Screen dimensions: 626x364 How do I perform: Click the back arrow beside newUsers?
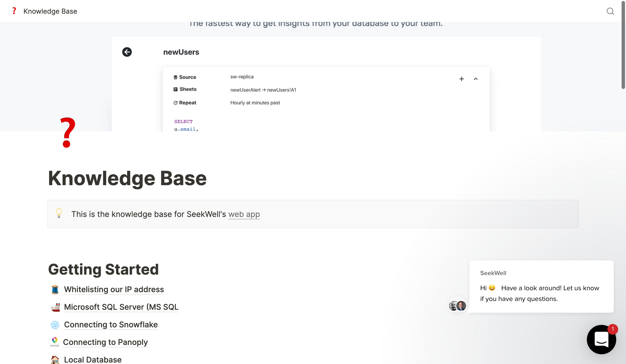(127, 52)
